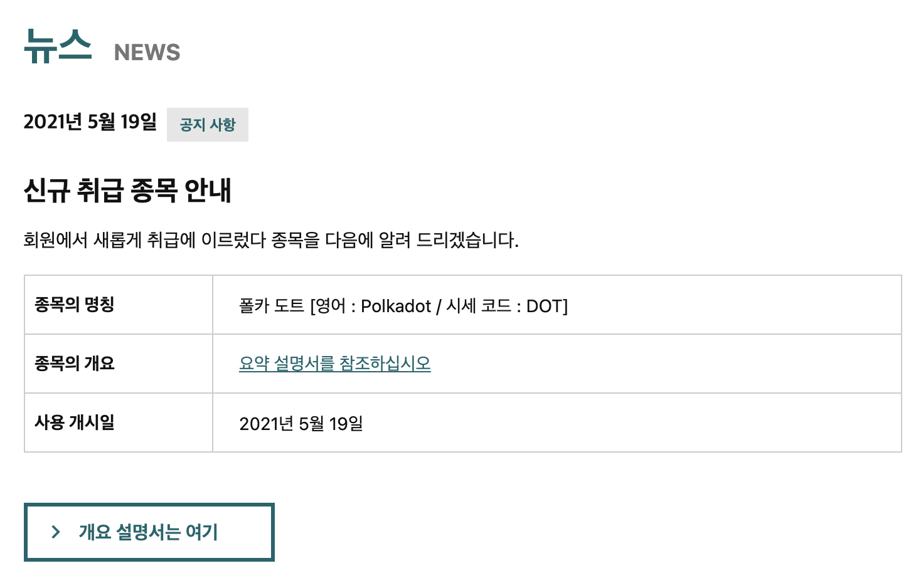Click the 신규 취급 종목 안내 headline
This screenshot has height=588, width=921.
[127, 190]
